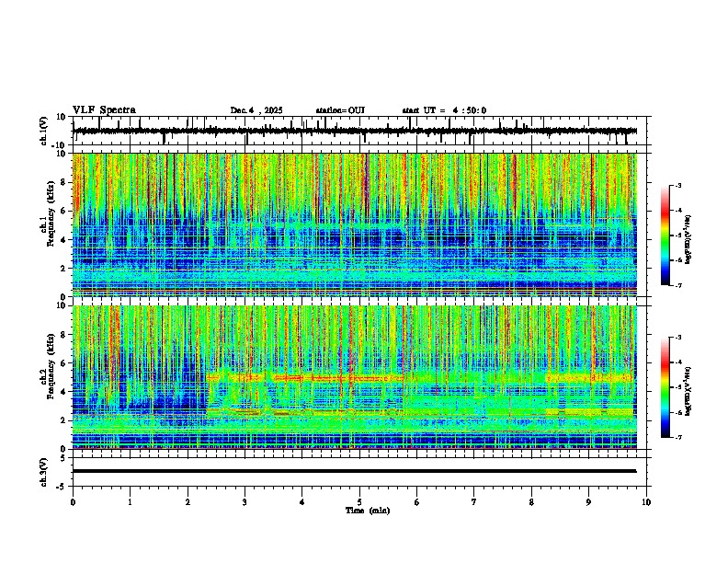Click time axis tick label "10"
The height and width of the screenshot is (563, 728).
click(x=646, y=502)
